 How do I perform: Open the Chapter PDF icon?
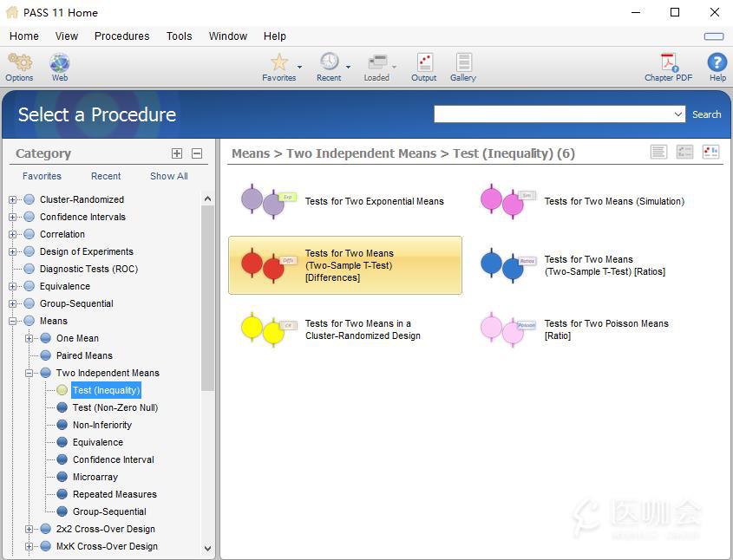(x=669, y=62)
